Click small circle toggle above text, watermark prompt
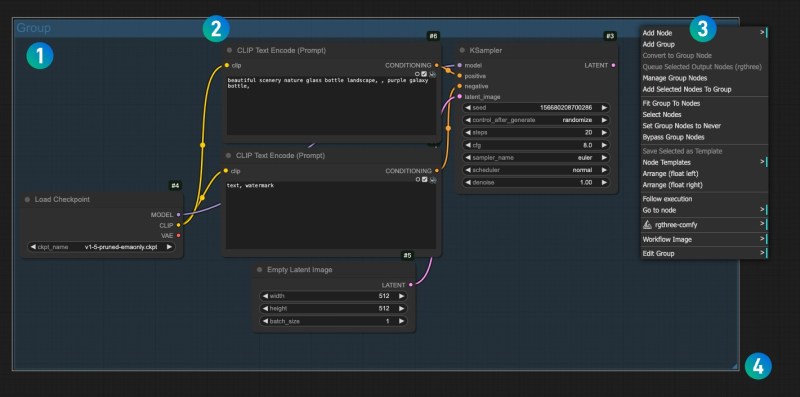This screenshot has width=800, height=397. coord(418,180)
